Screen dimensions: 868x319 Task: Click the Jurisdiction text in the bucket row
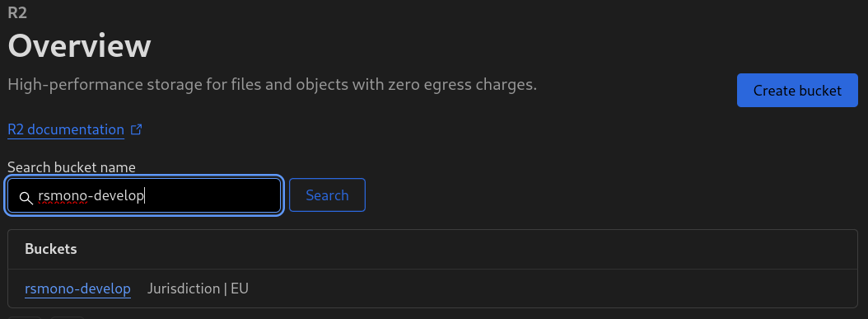(184, 289)
